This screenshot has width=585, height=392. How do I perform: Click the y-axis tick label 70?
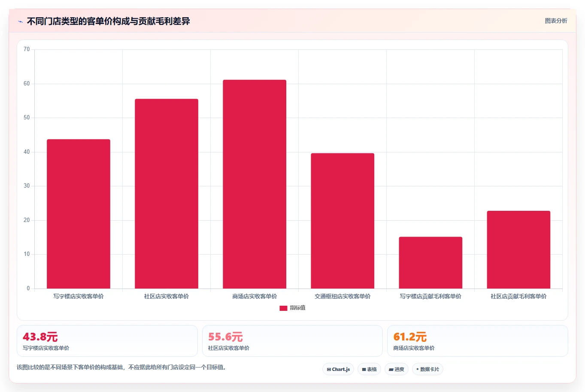pos(27,49)
